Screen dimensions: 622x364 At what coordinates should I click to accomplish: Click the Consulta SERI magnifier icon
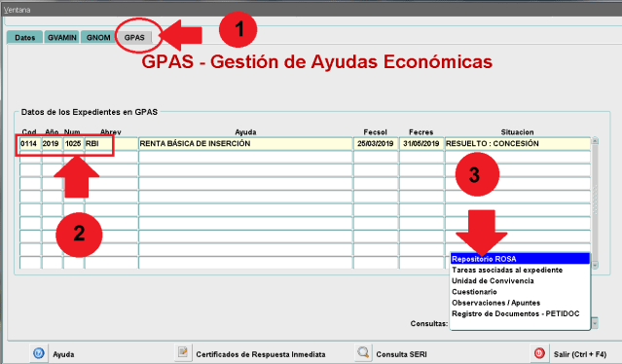(363, 352)
